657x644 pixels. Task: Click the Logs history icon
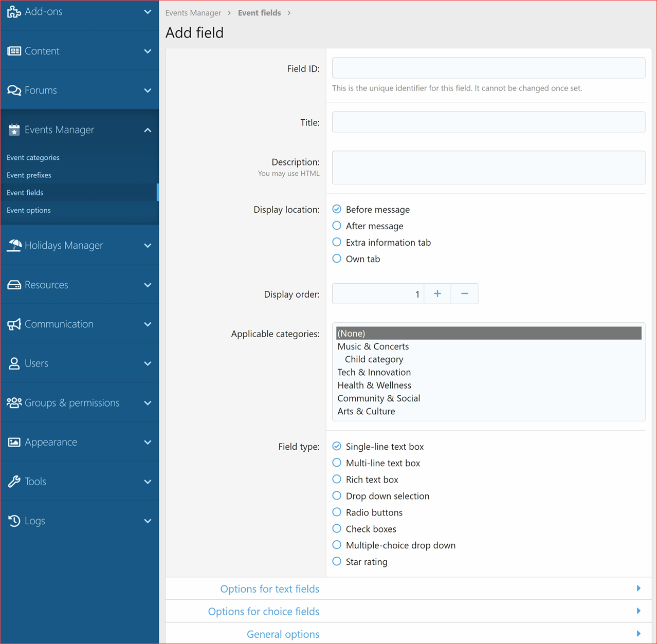14,521
